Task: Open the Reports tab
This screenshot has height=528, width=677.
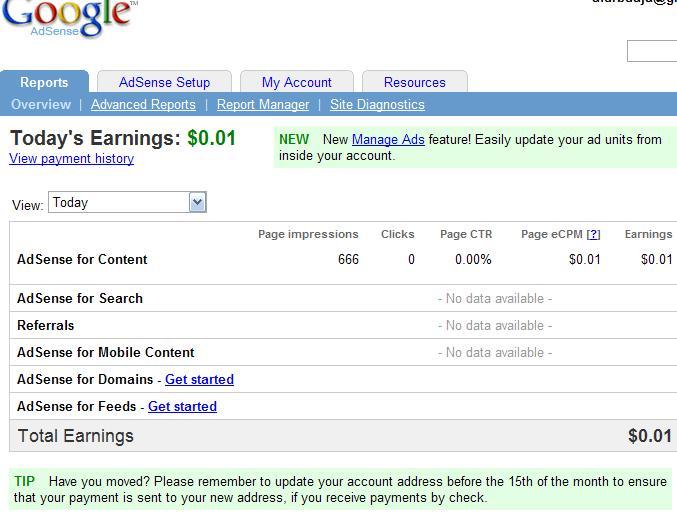Action: [44, 82]
